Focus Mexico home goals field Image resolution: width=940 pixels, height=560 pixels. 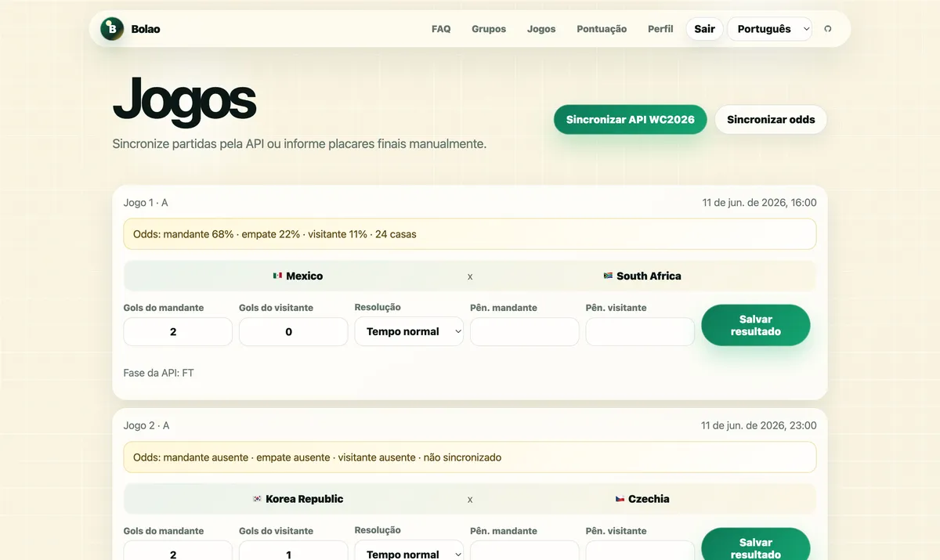(x=178, y=331)
